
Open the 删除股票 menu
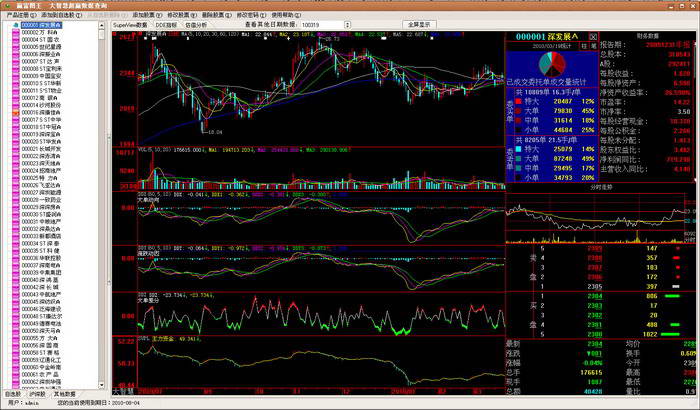[216, 15]
